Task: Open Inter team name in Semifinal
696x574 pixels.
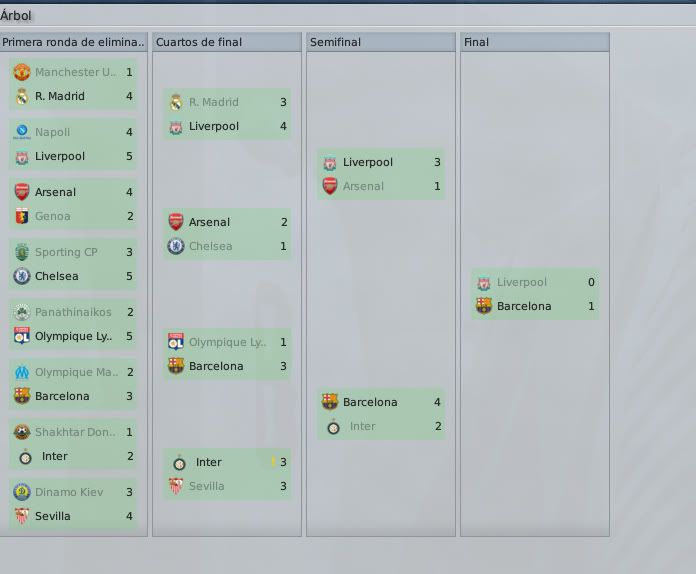Action: 362,426
